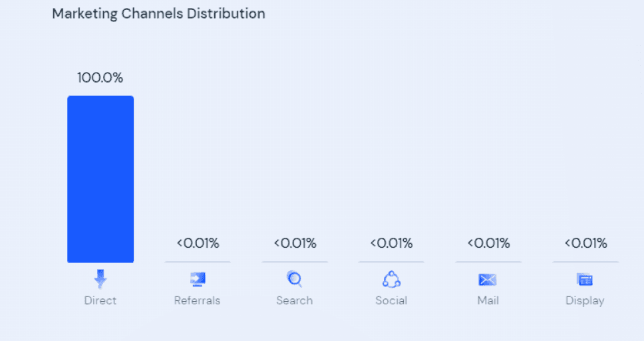Click the Search magnifying glass icon
Viewport: 644px width, 341px height.
pyautogui.click(x=295, y=279)
